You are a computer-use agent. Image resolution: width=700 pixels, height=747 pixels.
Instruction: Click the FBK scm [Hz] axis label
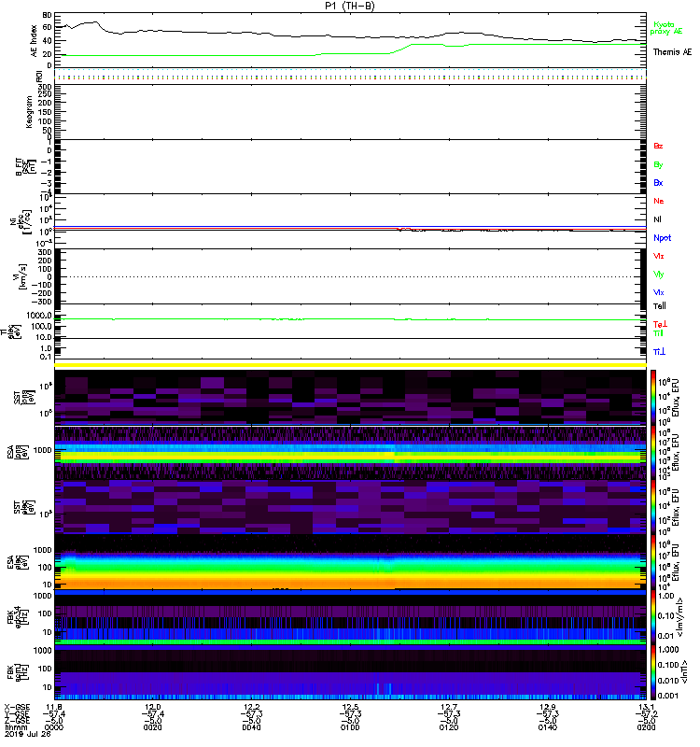click(18, 671)
